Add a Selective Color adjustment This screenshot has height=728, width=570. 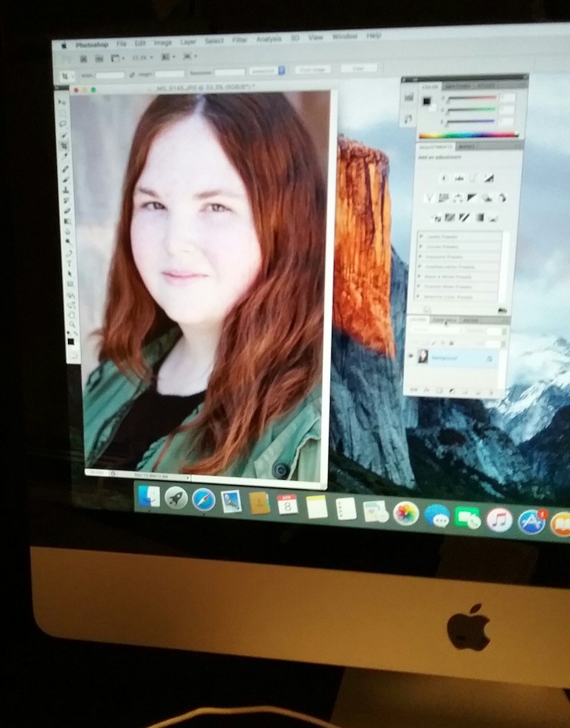coord(494,217)
